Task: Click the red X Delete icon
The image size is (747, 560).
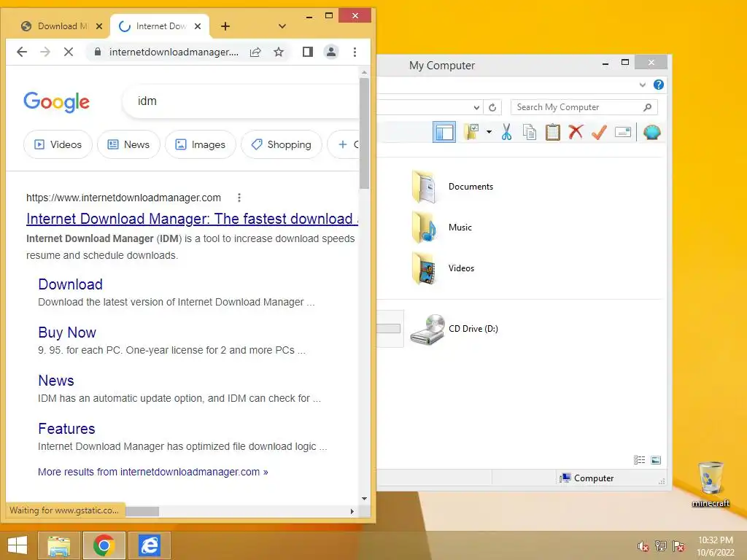Action: [576, 132]
